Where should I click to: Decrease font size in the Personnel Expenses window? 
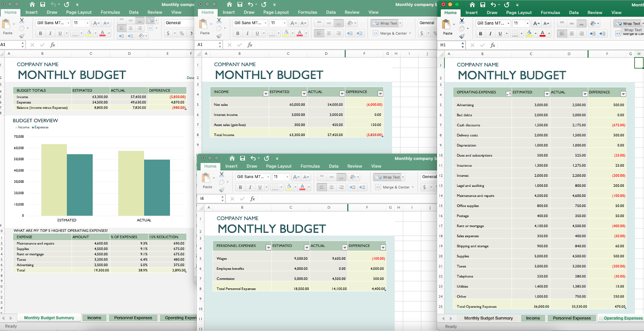coord(306,177)
